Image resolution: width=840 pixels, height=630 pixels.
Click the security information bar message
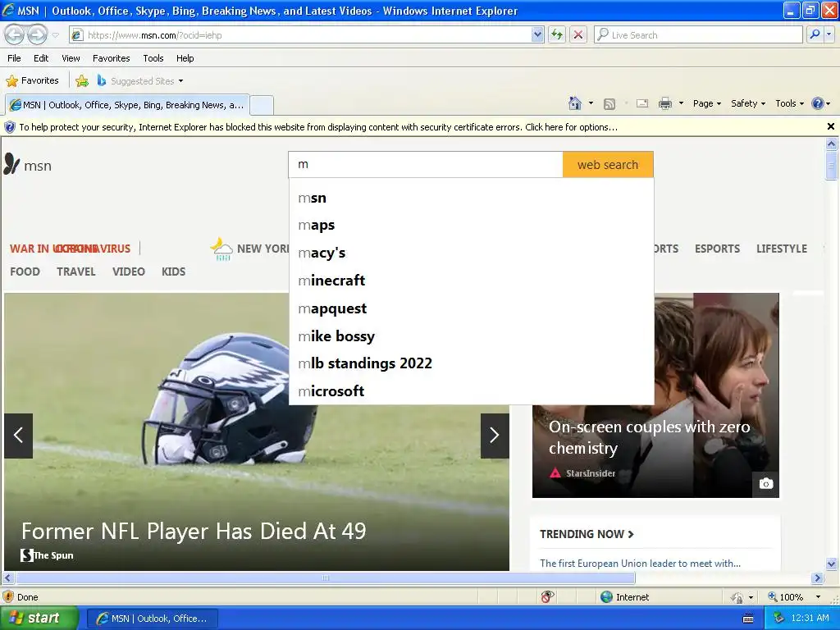coord(318,127)
